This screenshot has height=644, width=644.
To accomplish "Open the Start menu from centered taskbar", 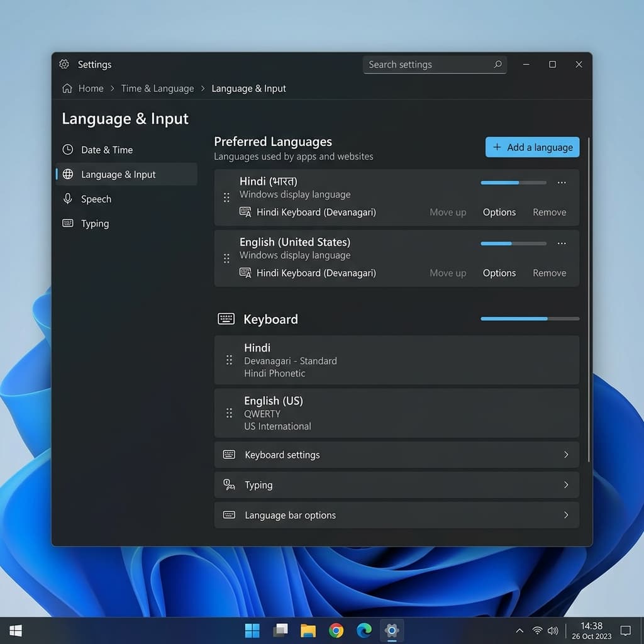I will point(252,630).
